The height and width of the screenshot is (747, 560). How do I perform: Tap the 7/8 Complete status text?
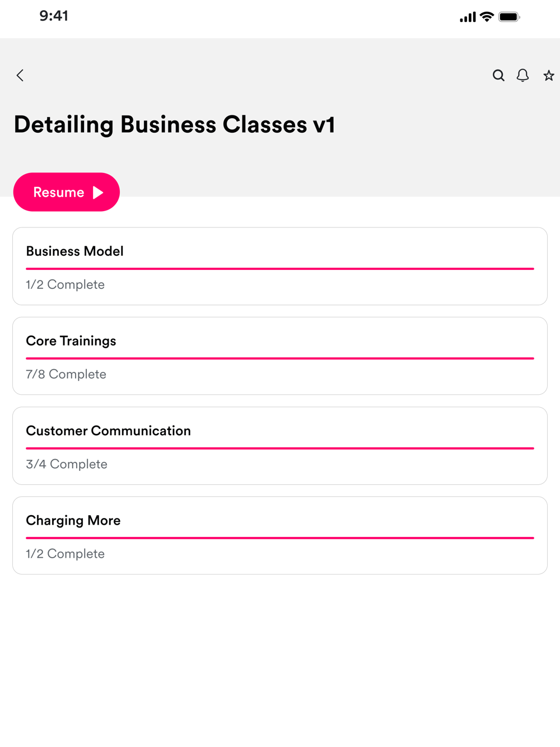click(x=66, y=374)
